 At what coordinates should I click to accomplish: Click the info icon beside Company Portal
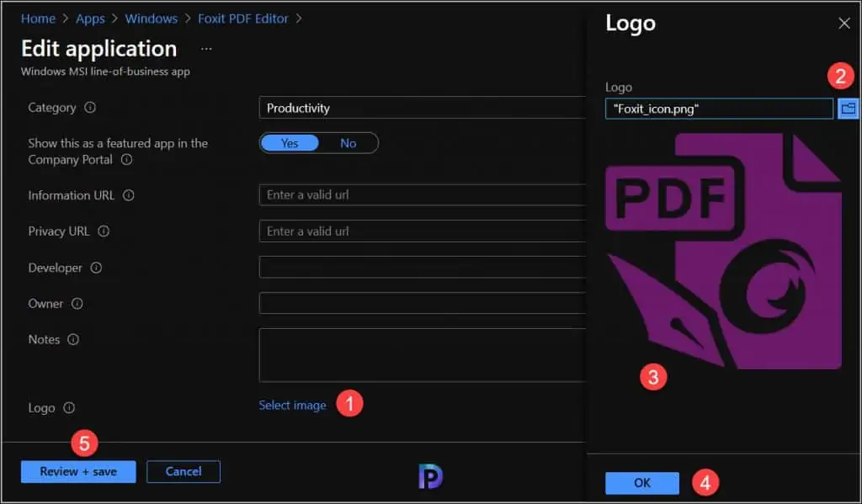tap(126, 160)
